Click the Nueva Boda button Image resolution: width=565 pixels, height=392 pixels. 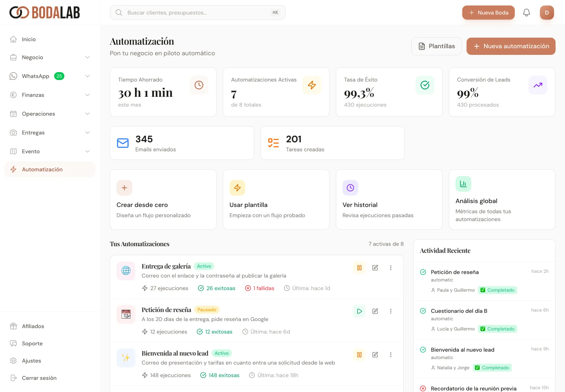click(x=488, y=13)
